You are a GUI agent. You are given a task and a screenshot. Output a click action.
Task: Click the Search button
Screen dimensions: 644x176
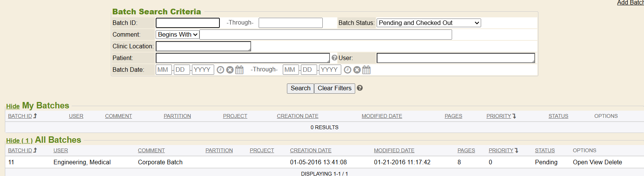300,88
